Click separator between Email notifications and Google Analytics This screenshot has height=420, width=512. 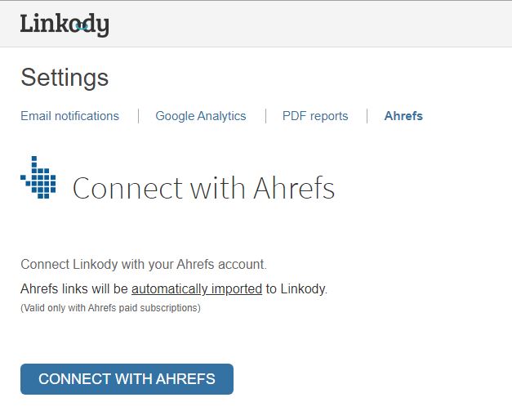pos(138,116)
